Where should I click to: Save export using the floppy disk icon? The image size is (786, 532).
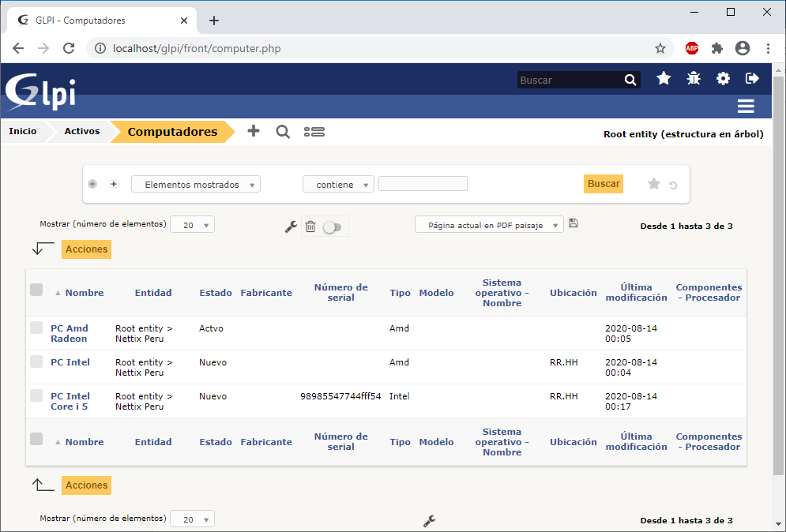pyautogui.click(x=574, y=223)
